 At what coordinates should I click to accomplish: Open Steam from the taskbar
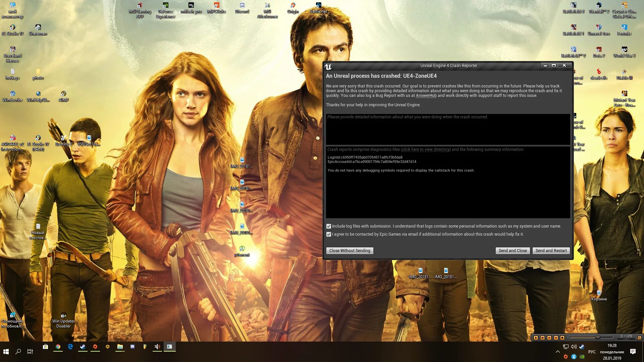83,347
